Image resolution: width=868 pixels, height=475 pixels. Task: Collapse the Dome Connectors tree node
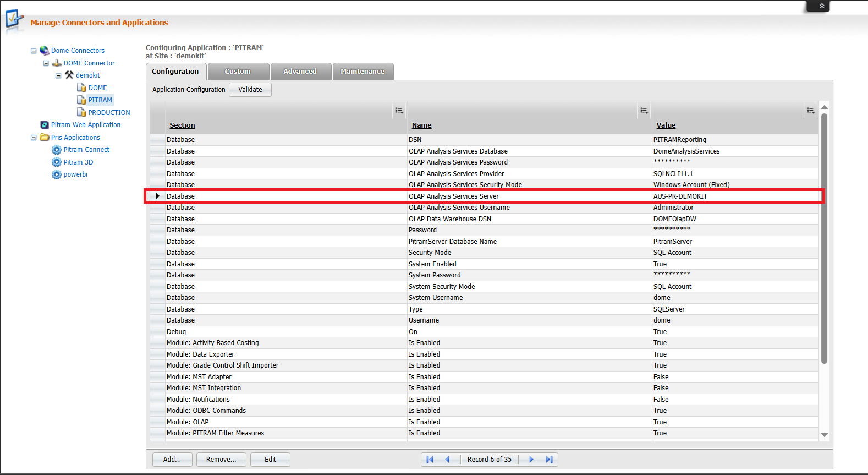(x=34, y=51)
